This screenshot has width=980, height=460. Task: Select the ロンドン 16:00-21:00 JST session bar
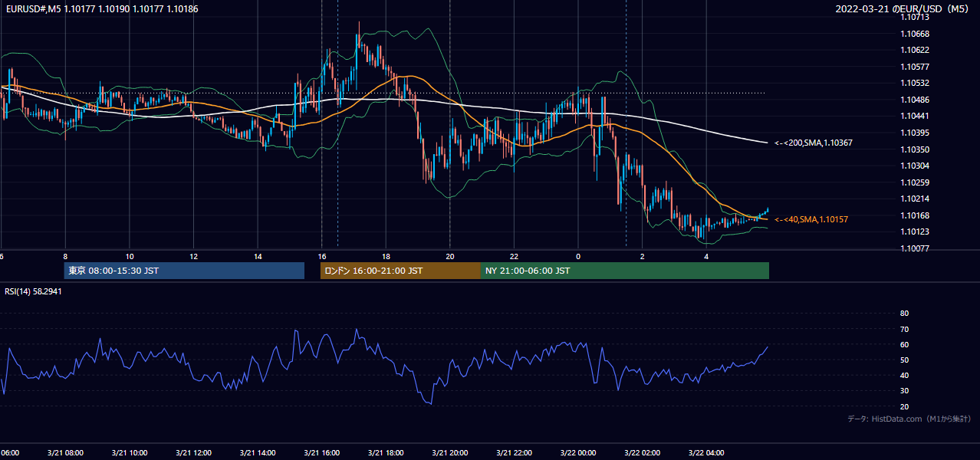[400, 271]
